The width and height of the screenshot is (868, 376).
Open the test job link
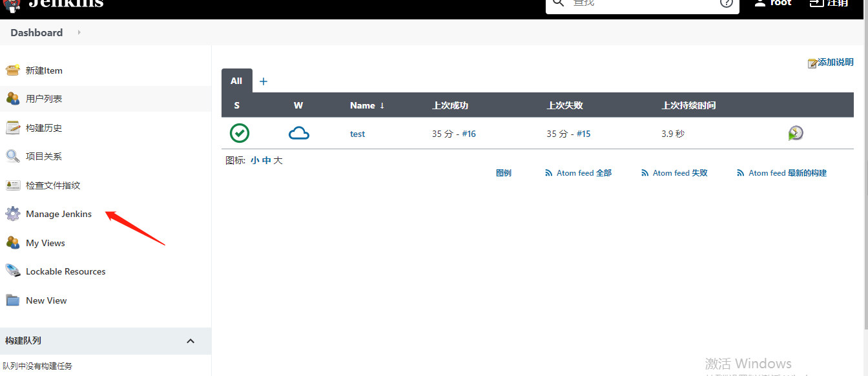pyautogui.click(x=357, y=134)
